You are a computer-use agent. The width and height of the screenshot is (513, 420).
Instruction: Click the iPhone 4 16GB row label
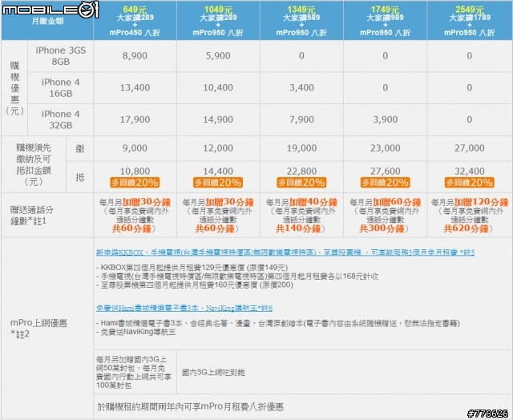tap(61, 87)
